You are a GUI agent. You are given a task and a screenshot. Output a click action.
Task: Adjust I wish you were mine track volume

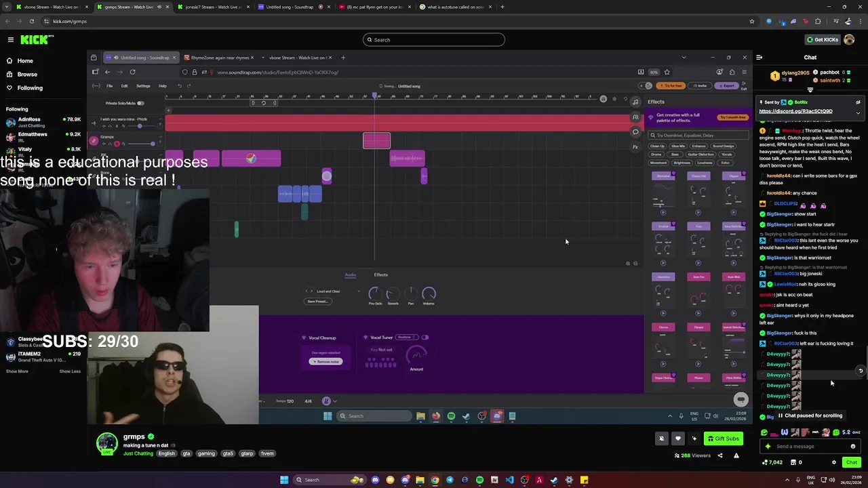[139, 126]
